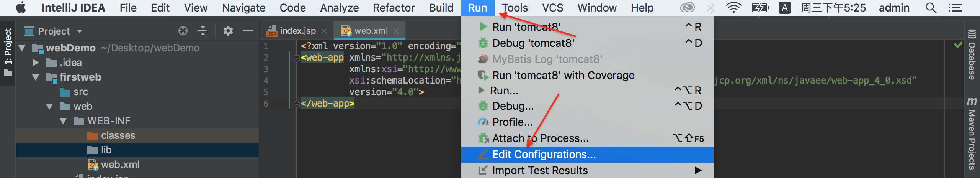Collapse the WEB-INF folder
Image resolution: width=980 pixels, height=178 pixels.
pyautogui.click(x=64, y=121)
